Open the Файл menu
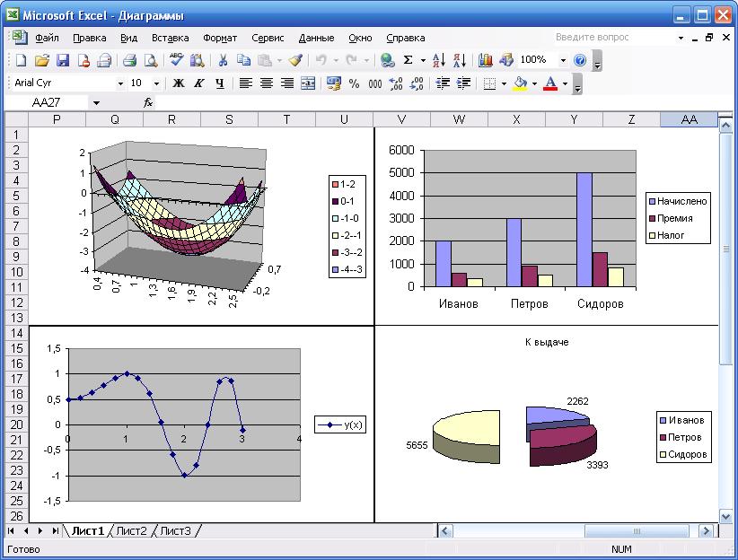The width and height of the screenshot is (738, 560). 47,38
